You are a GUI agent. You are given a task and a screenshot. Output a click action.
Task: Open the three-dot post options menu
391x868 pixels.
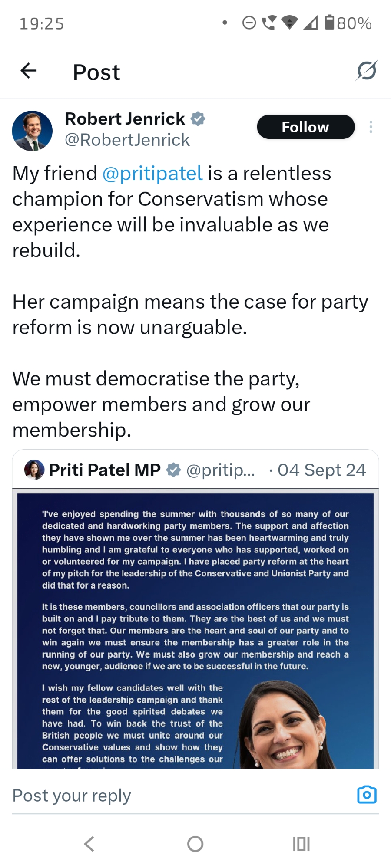coord(371,127)
